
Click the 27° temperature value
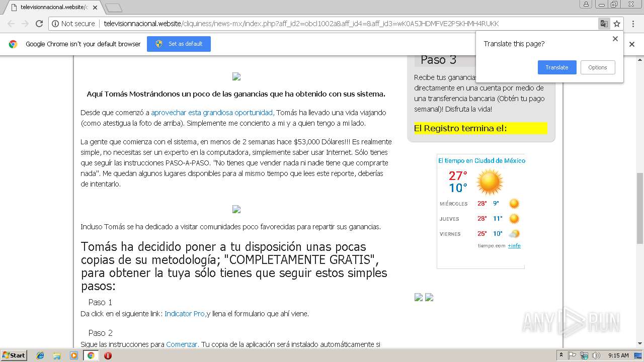(x=458, y=175)
